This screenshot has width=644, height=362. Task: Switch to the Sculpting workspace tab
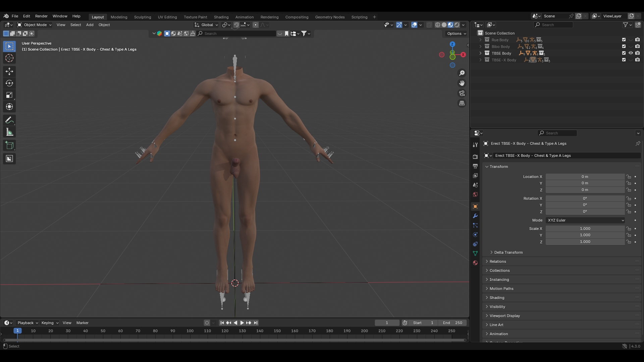pyautogui.click(x=143, y=17)
